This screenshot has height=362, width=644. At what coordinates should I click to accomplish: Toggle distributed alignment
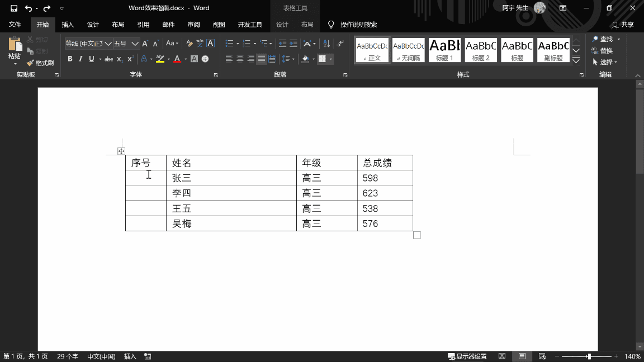tap(272, 59)
